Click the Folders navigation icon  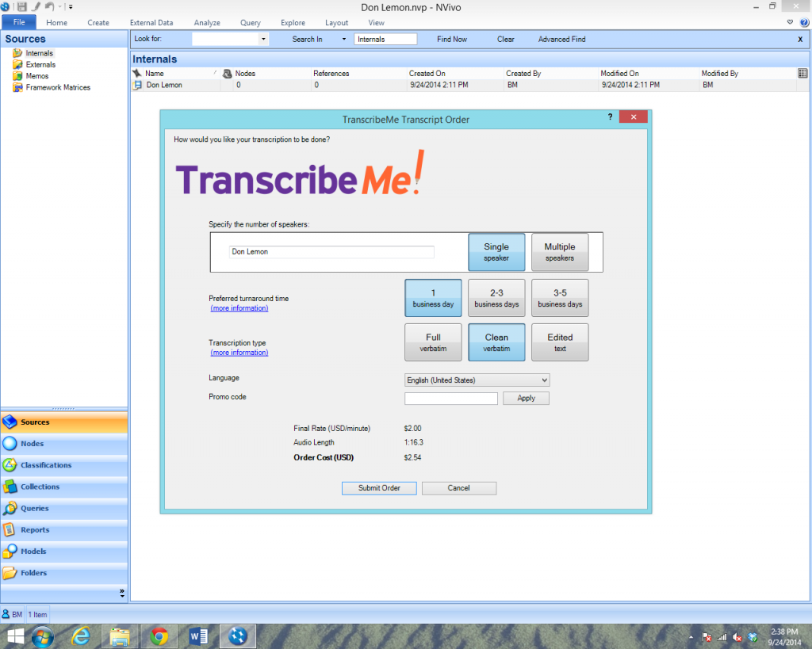[10, 573]
